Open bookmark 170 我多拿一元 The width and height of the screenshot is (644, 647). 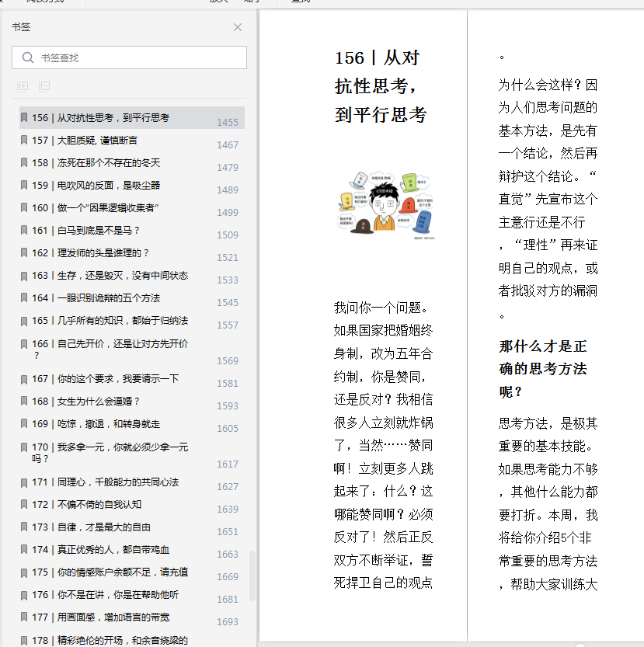point(110,452)
